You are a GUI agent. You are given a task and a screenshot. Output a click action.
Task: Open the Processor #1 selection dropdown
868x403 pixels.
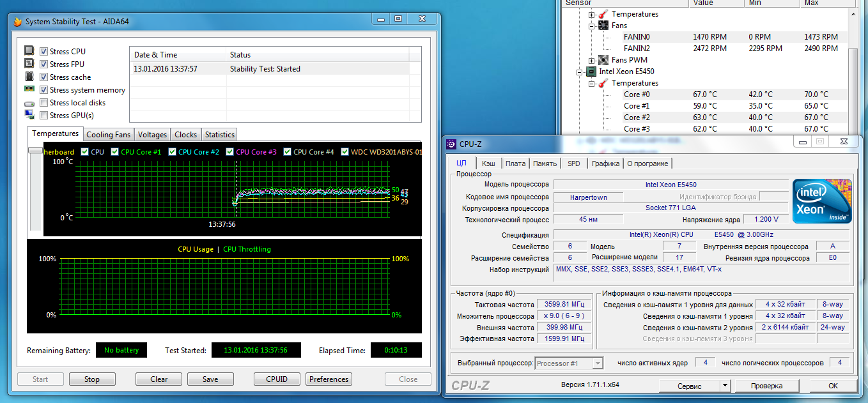tap(598, 363)
